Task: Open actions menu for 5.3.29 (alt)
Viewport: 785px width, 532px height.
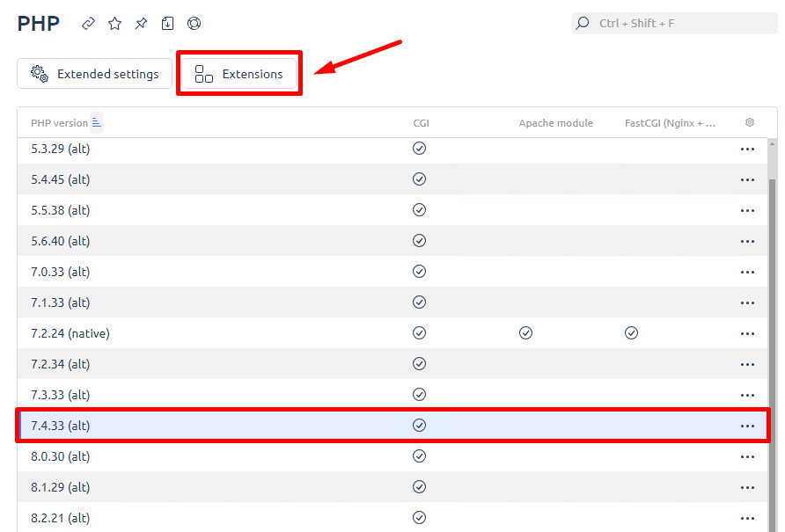Action: [x=747, y=149]
